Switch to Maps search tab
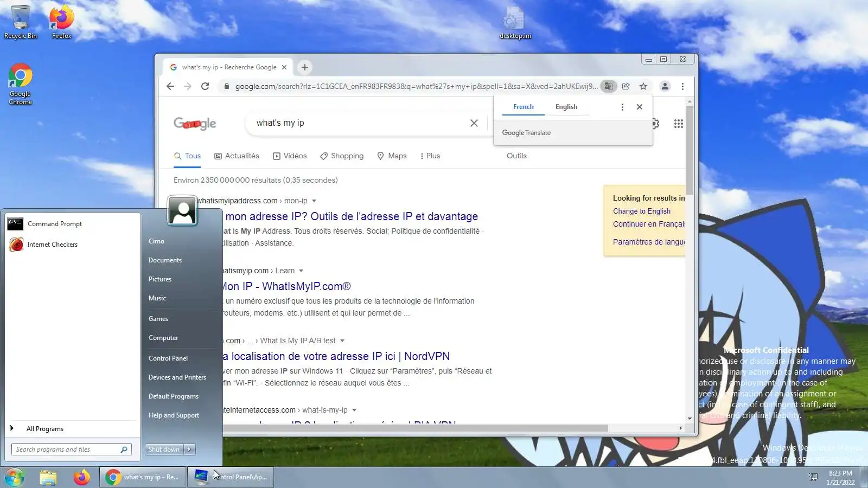Image resolution: width=868 pixels, height=488 pixels. click(x=392, y=156)
